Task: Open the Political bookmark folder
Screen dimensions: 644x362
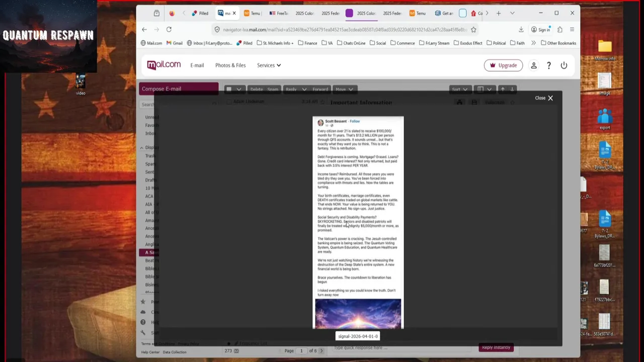Action: 496,43
